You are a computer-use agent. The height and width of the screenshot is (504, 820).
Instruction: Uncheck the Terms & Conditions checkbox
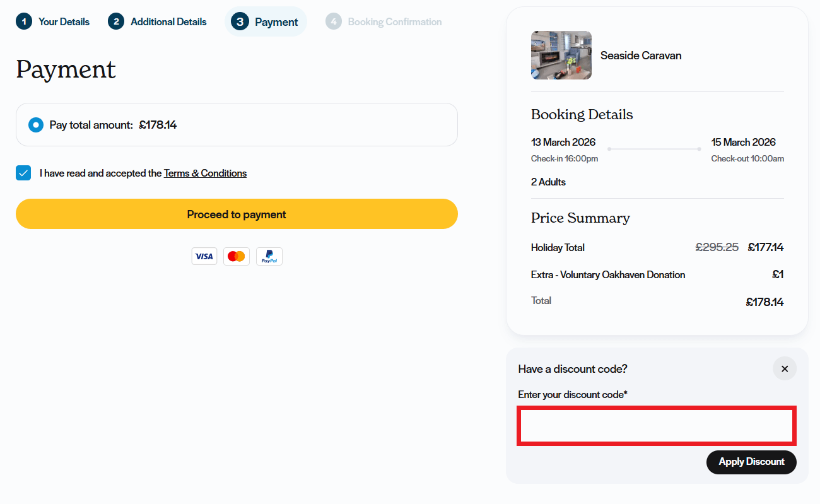click(x=23, y=172)
